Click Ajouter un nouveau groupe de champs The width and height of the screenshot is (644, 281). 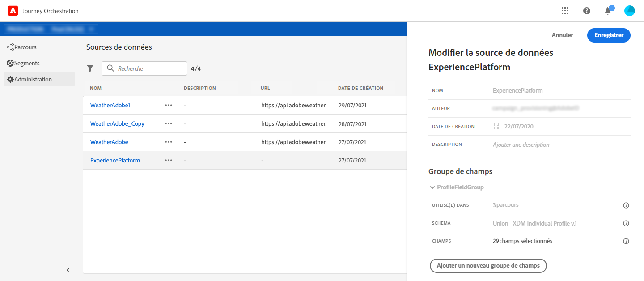point(488,265)
